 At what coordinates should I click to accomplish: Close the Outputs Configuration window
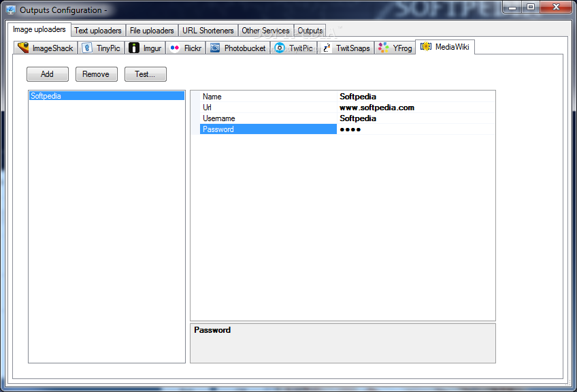click(x=556, y=7)
